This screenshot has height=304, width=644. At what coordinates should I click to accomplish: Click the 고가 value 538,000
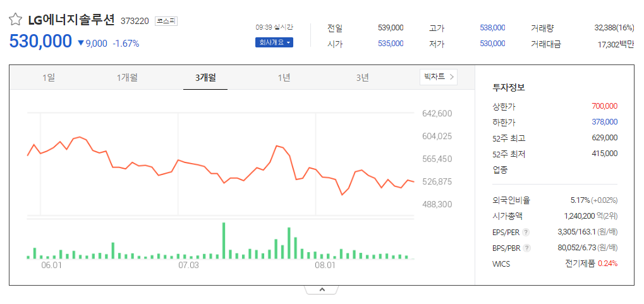[492, 28]
